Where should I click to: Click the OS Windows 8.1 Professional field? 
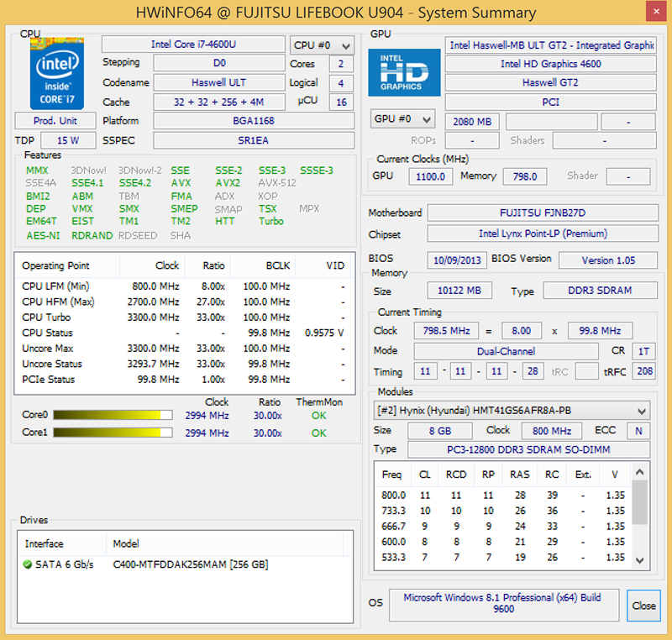pos(504,605)
